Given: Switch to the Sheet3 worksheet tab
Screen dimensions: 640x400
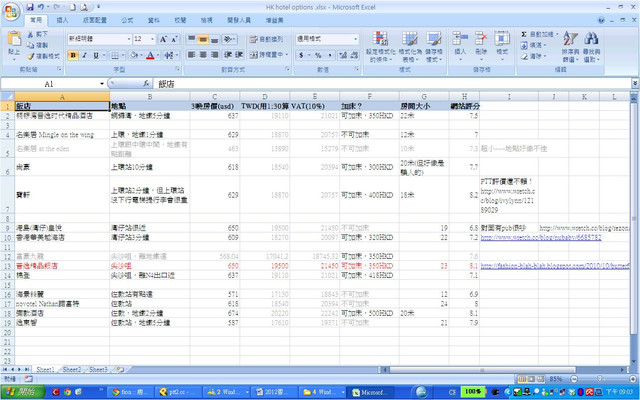Looking at the screenshot, I should [x=98, y=369].
